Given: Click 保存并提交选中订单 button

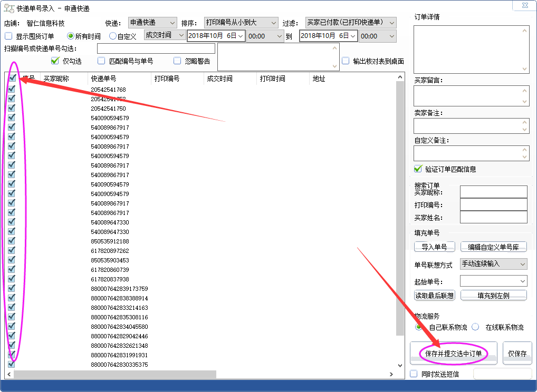Looking at the screenshot, I should (x=454, y=354).
